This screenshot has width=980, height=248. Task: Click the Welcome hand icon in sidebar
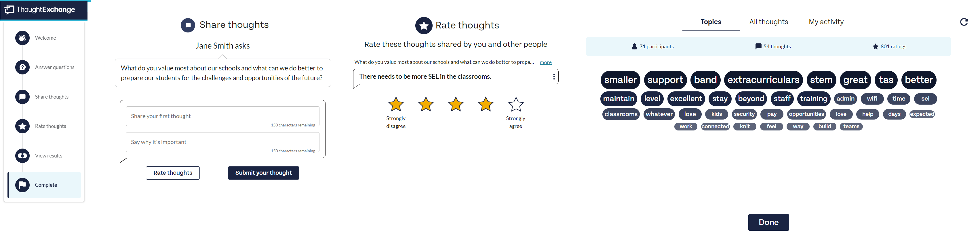point(22,38)
